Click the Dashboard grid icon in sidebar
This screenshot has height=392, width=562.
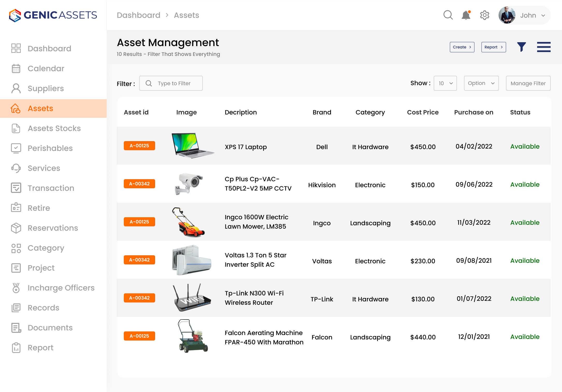click(16, 48)
